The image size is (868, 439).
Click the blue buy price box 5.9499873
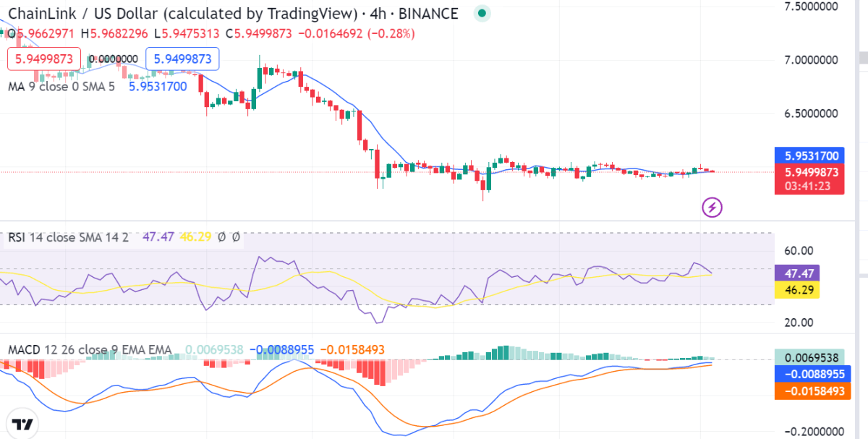[182, 59]
